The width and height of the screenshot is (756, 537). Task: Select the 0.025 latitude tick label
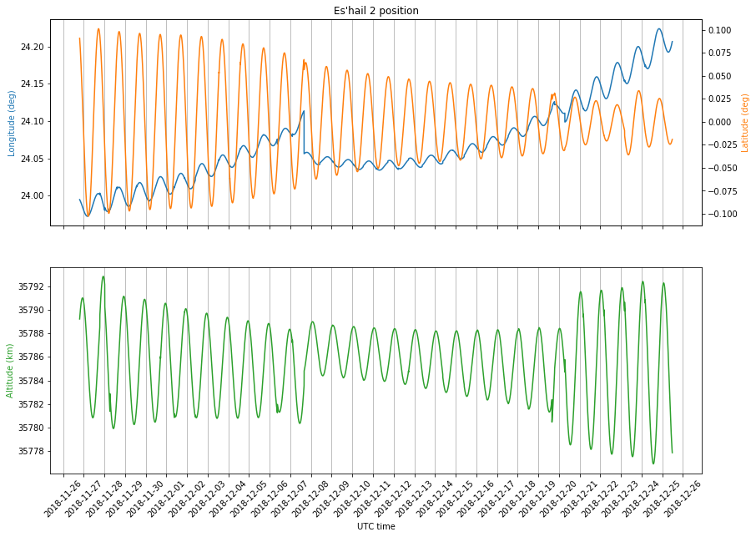(x=720, y=99)
